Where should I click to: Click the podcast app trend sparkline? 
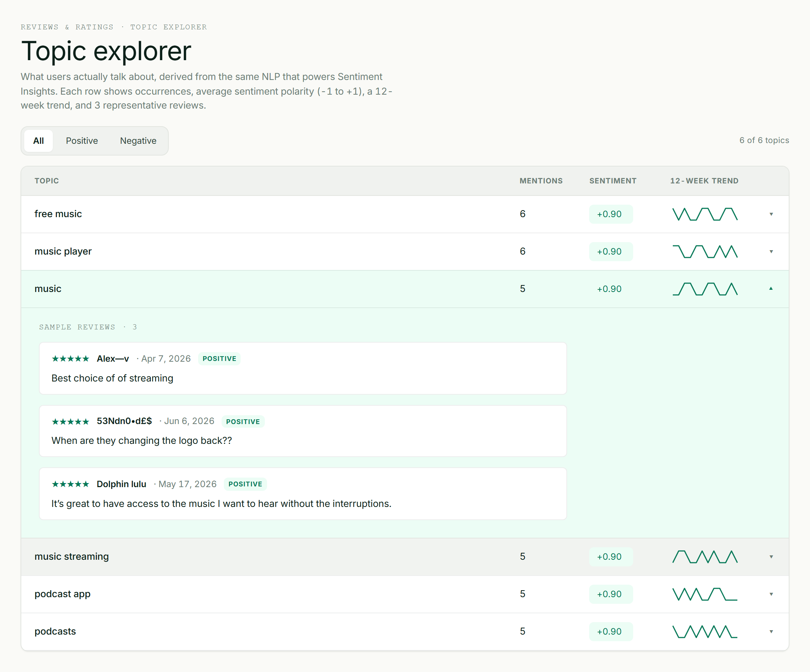[x=705, y=594]
